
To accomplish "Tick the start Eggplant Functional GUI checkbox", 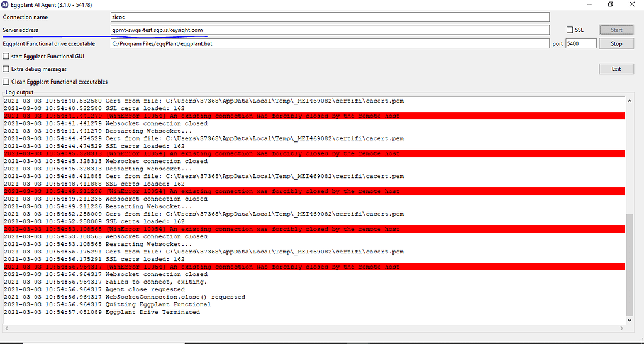I will 6,57.
